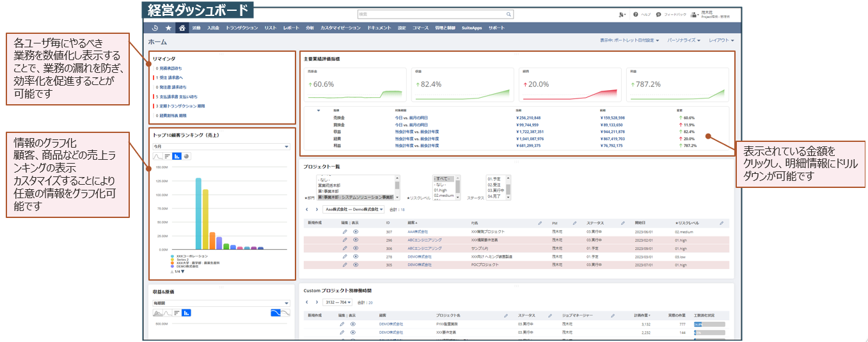Select the bar chart type icon in top 10 ranking
This screenshot has width=868, height=342.
click(x=177, y=156)
